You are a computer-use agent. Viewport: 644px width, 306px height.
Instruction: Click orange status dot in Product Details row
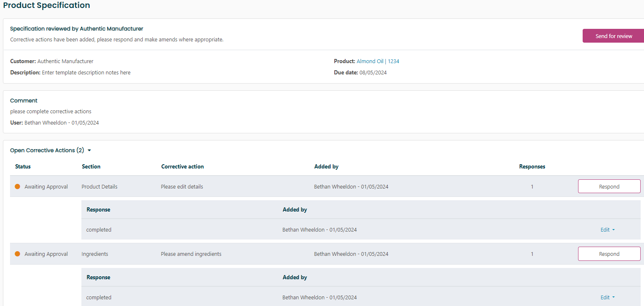[x=18, y=187]
